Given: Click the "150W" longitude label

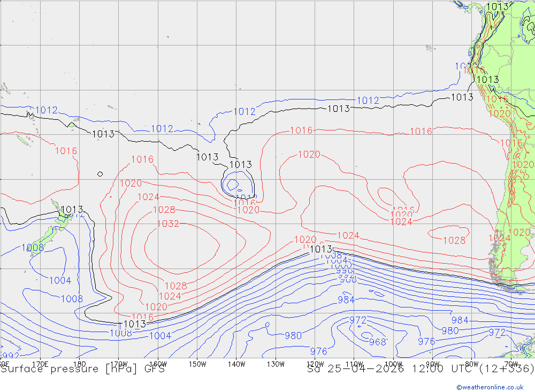Looking at the screenshot, I should [197, 364].
